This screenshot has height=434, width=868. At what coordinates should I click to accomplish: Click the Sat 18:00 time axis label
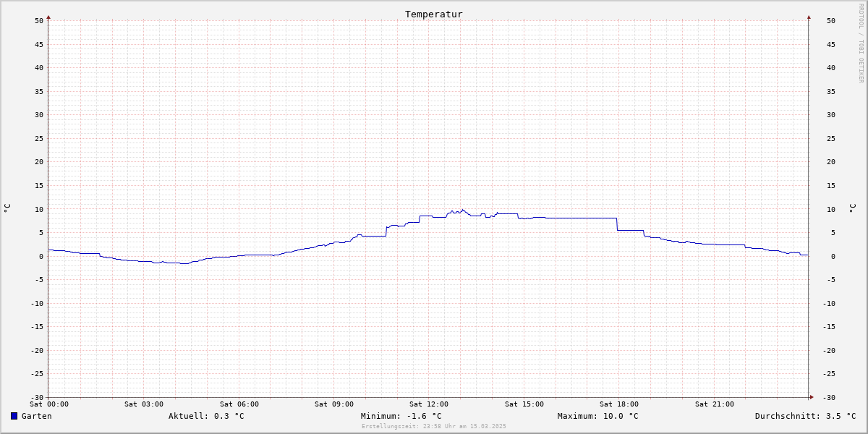[x=619, y=404]
